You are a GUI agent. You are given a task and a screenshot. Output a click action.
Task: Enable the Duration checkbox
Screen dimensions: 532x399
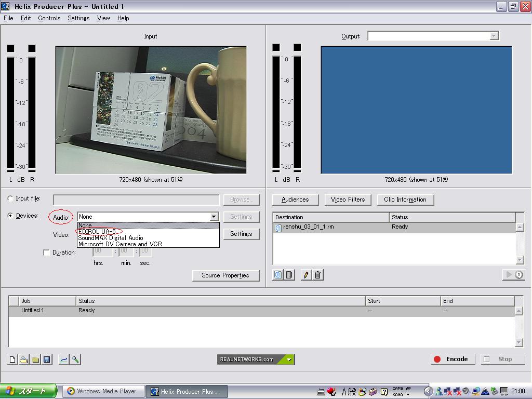coord(46,252)
